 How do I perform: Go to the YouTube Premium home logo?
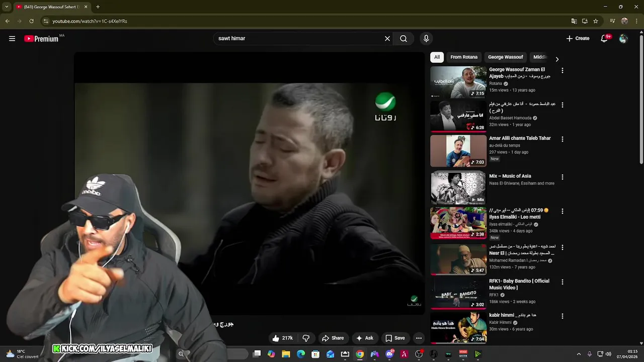pyautogui.click(x=42, y=39)
